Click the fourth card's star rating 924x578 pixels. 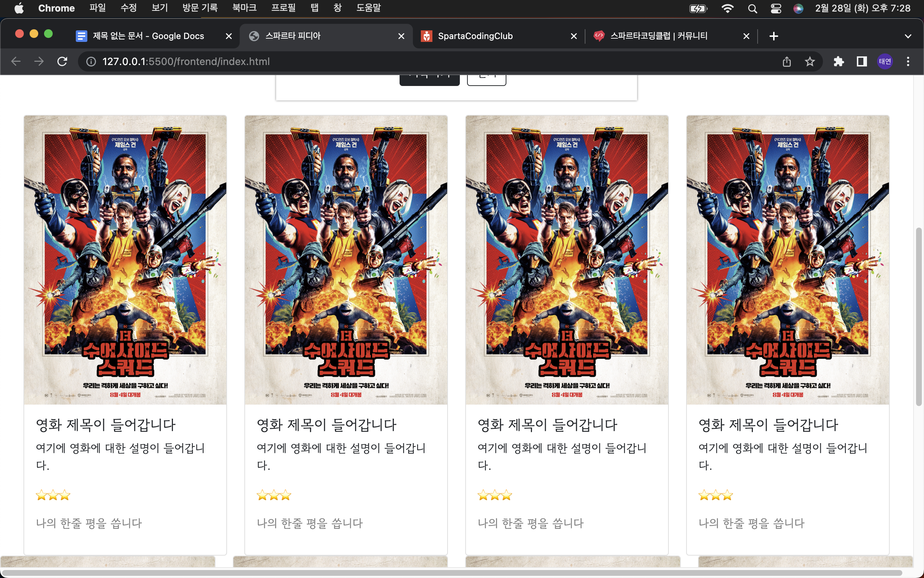tap(715, 495)
